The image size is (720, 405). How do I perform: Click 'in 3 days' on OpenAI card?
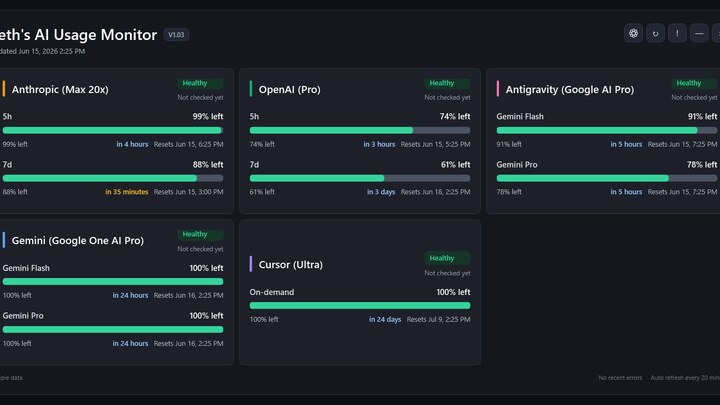pos(381,192)
